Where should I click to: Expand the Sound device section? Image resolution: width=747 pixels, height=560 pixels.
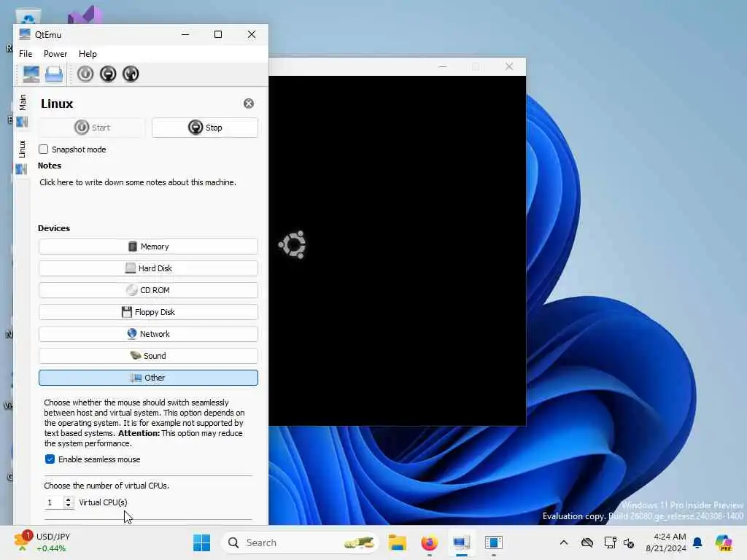(x=148, y=356)
